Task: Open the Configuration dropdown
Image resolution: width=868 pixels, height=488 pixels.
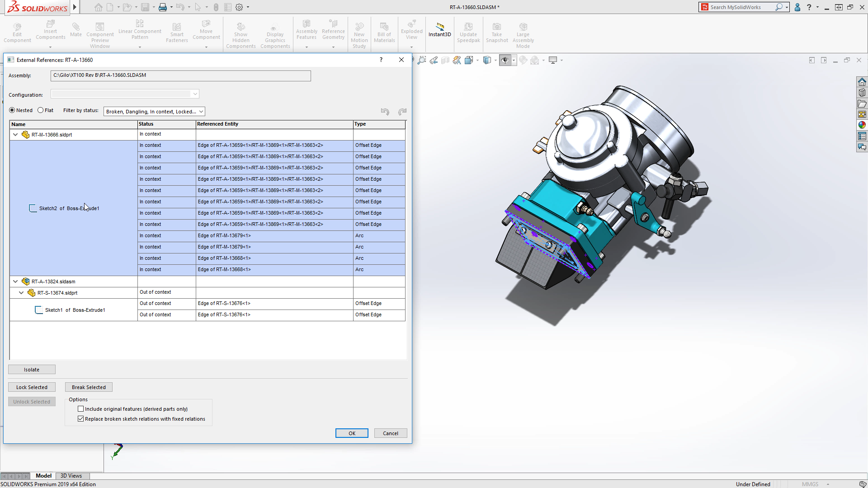Action: [x=195, y=94]
